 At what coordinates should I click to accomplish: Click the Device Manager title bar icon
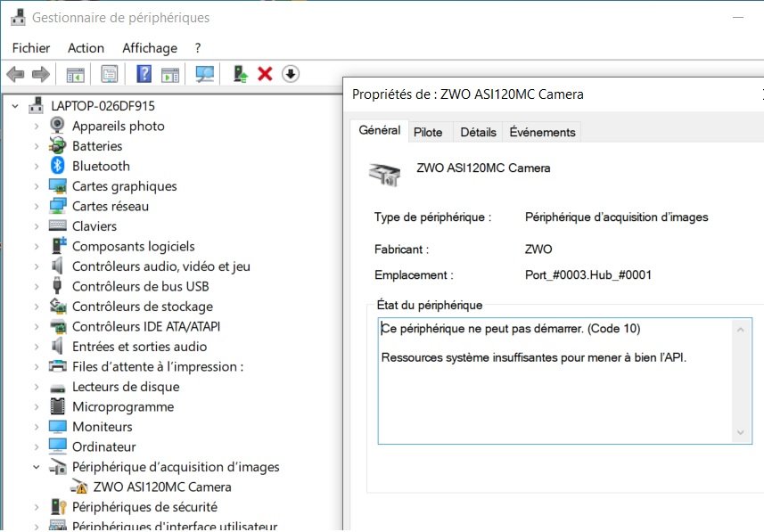18,18
